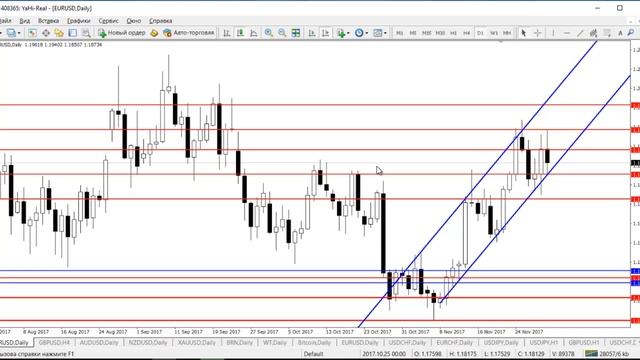Tile chart windows with the grid icon
This screenshot has width=640, height=360.
coord(296,33)
